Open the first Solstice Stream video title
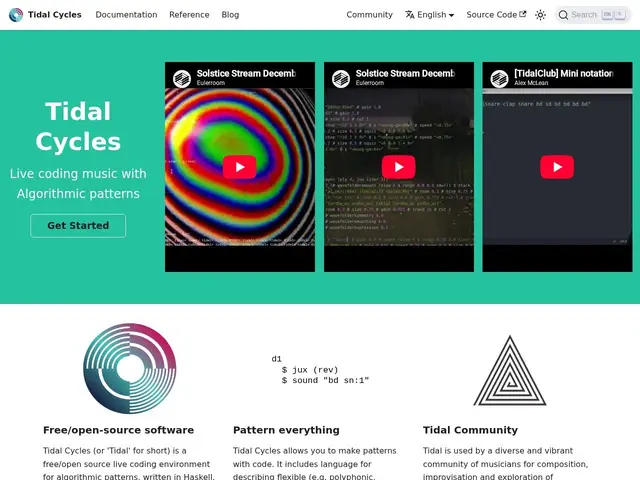Image resolution: width=640 pixels, height=480 pixels. (x=246, y=73)
